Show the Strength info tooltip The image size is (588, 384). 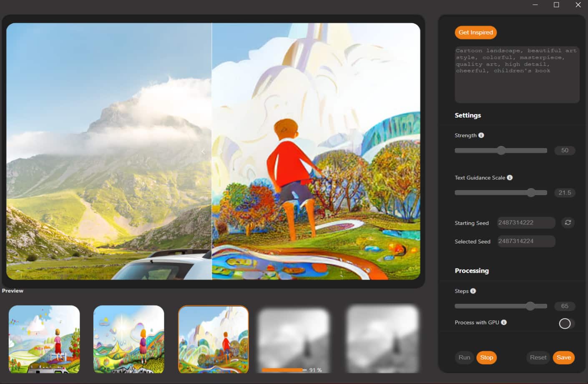click(482, 135)
